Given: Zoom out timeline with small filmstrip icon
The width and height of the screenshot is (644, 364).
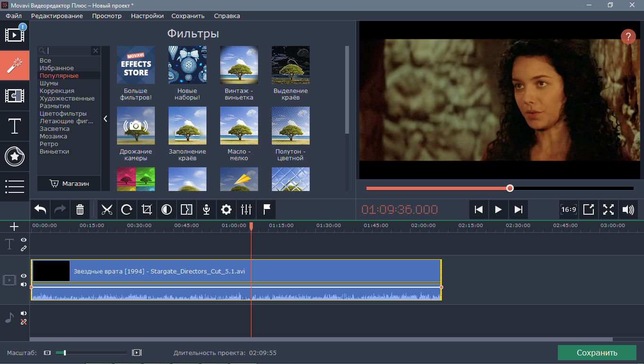Looking at the screenshot, I should [47, 353].
